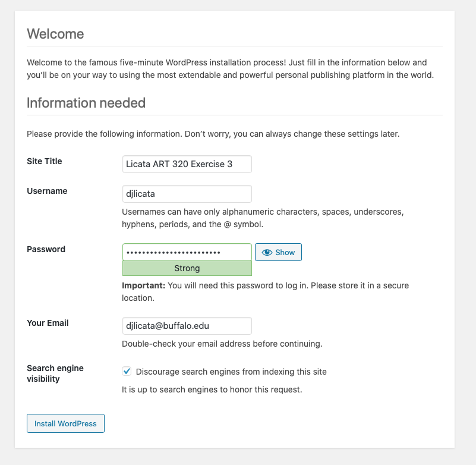Click the Information needed heading
The height and width of the screenshot is (465, 476).
pyautogui.click(x=86, y=103)
